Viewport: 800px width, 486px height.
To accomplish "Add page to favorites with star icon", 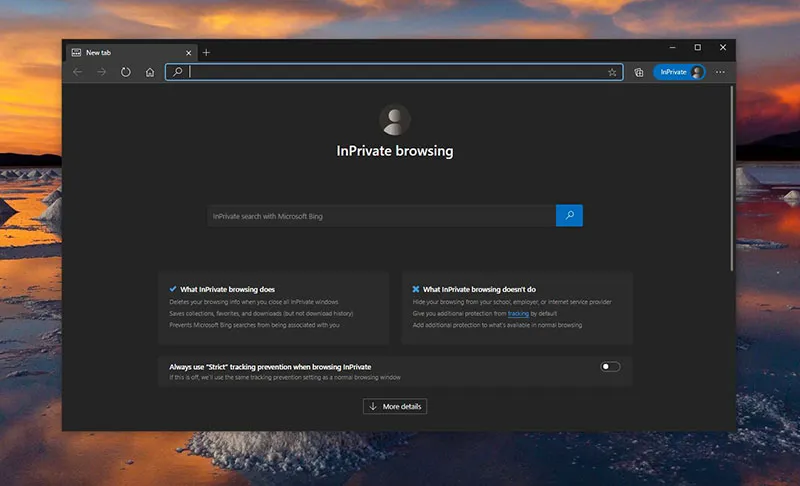I will tap(612, 72).
